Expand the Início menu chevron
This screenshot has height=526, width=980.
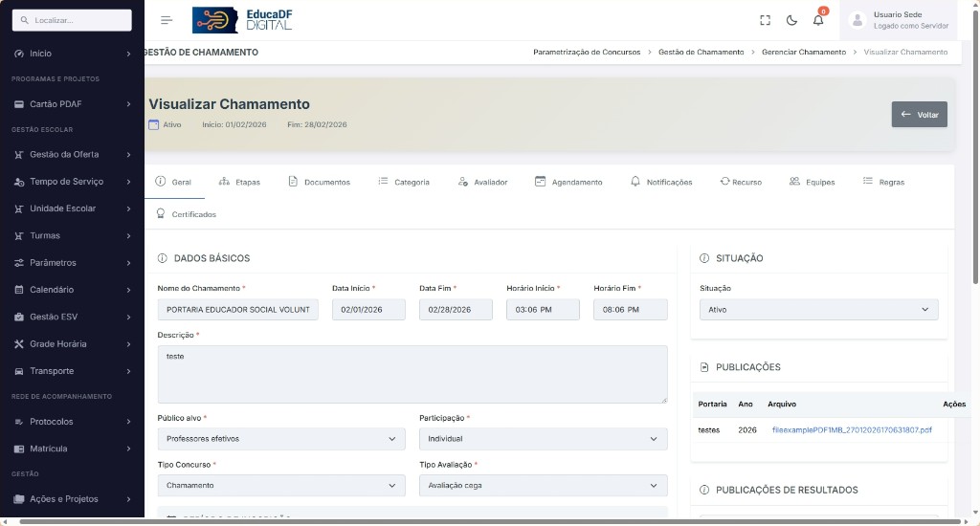(x=129, y=54)
